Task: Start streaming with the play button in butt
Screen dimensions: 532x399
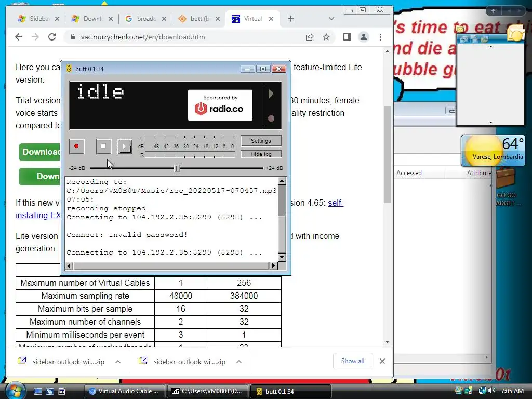Action: pyautogui.click(x=125, y=146)
